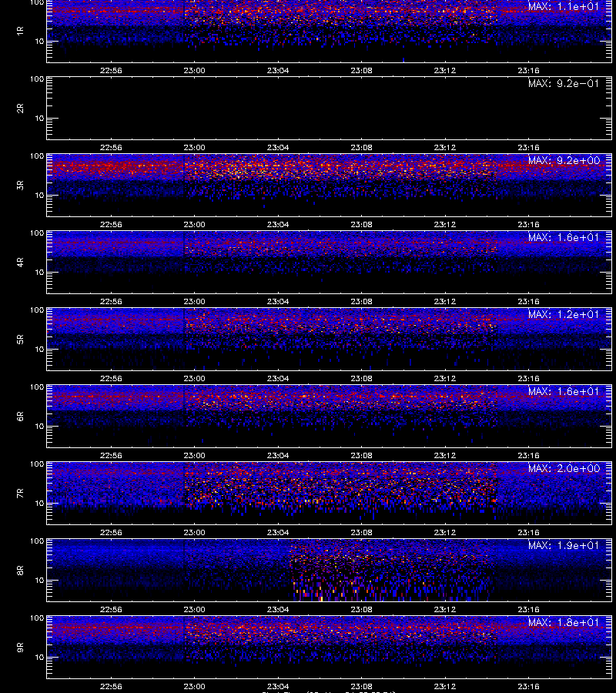Select the 'MAX: 1.6e+01' text in panel 4R

564,237
